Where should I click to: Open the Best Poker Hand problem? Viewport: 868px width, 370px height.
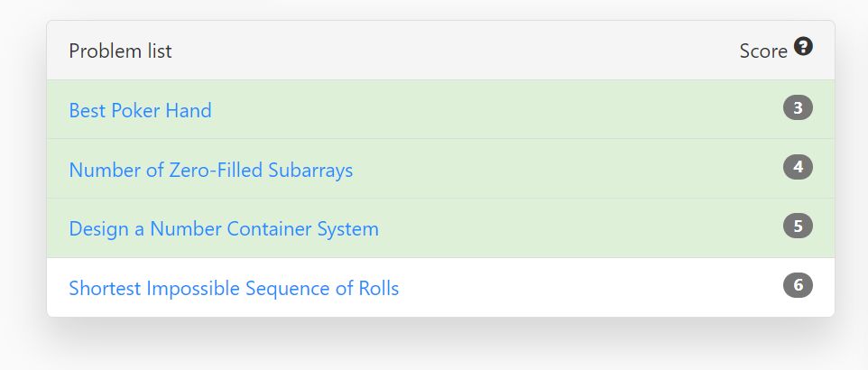(x=140, y=110)
